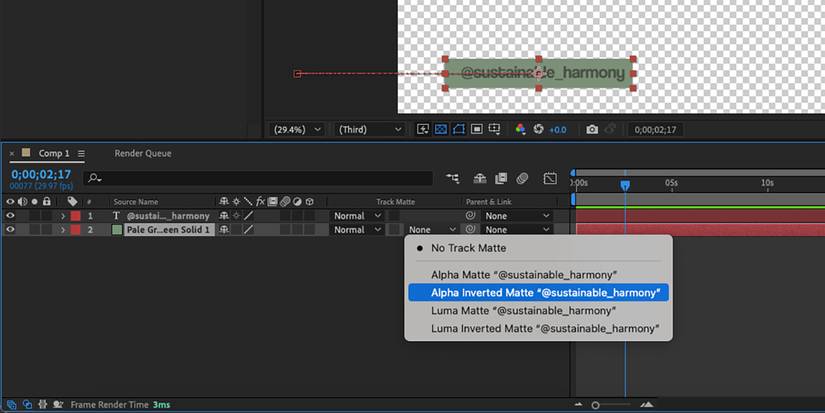Screen dimensions: 825x413
Task: Click the Adjustment Layer column header icon
Action: (x=297, y=202)
